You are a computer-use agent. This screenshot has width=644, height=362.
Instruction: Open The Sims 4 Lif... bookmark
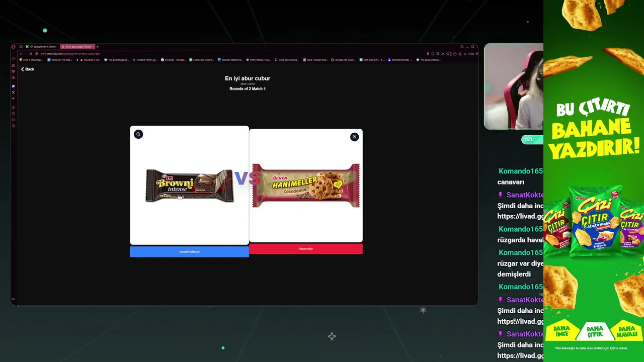(x=89, y=60)
